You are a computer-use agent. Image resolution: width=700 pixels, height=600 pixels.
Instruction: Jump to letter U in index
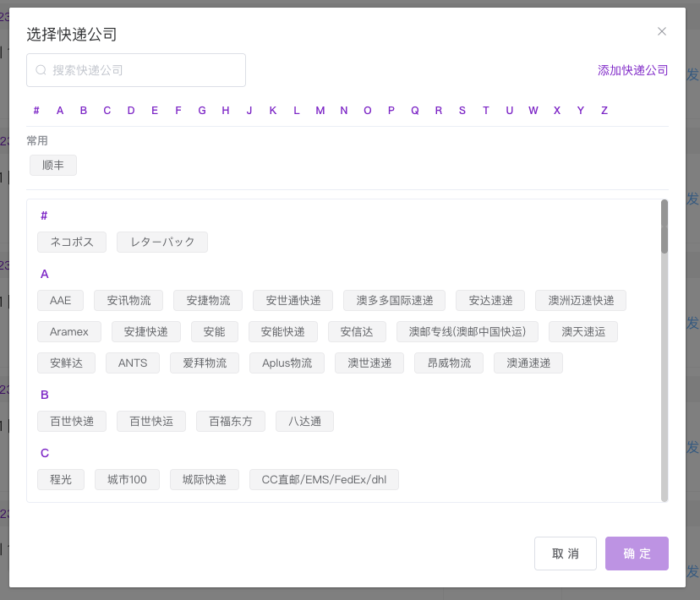[510, 110]
